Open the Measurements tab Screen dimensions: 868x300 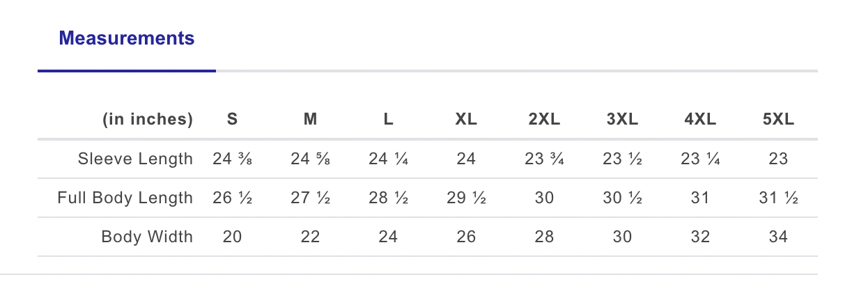pyautogui.click(x=127, y=38)
